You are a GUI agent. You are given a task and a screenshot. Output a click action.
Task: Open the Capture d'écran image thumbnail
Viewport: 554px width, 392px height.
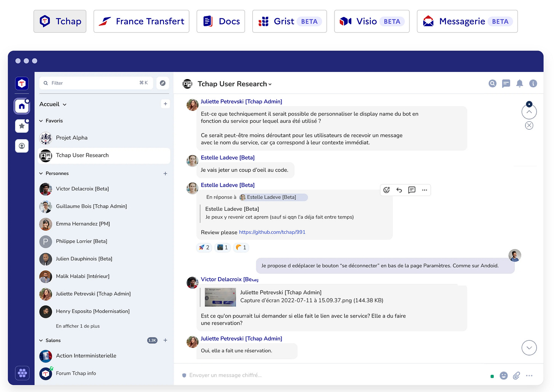coord(220,297)
